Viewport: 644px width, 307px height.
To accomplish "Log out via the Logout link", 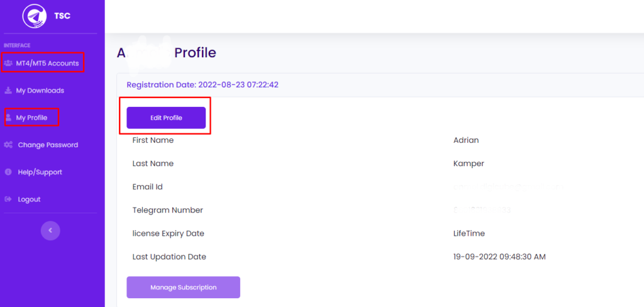I will pos(29,199).
